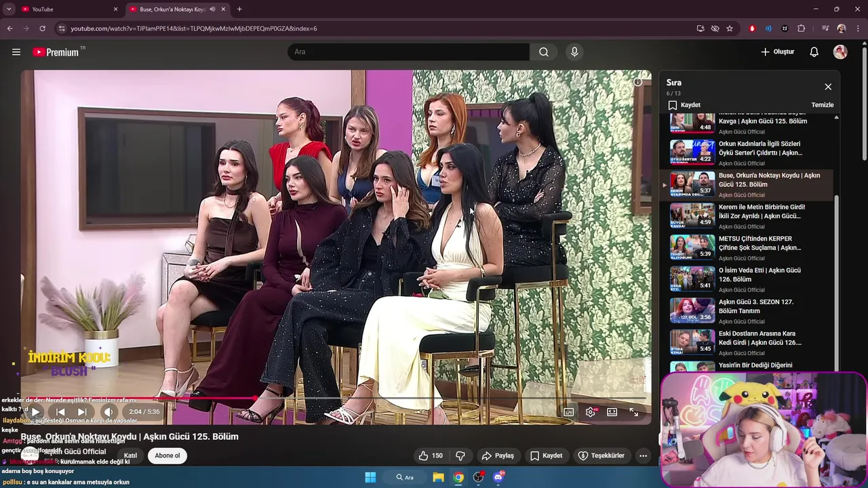Open the extensions puzzle menu
The width and height of the screenshot is (868, 488).
802,28
